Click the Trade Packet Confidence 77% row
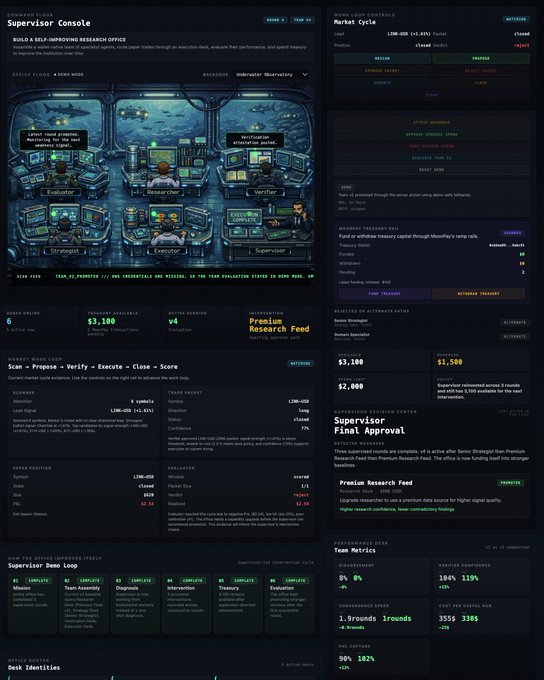 (x=239, y=428)
